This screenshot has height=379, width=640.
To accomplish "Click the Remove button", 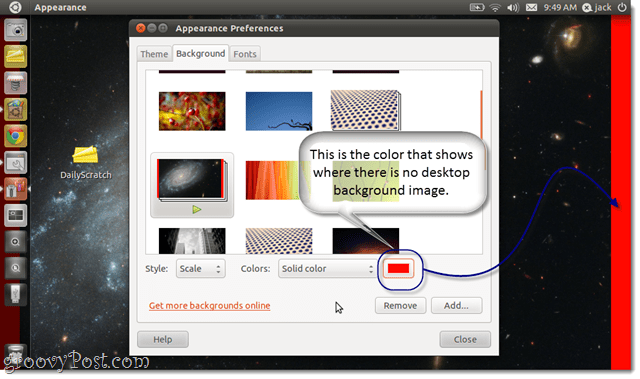I will coord(400,306).
